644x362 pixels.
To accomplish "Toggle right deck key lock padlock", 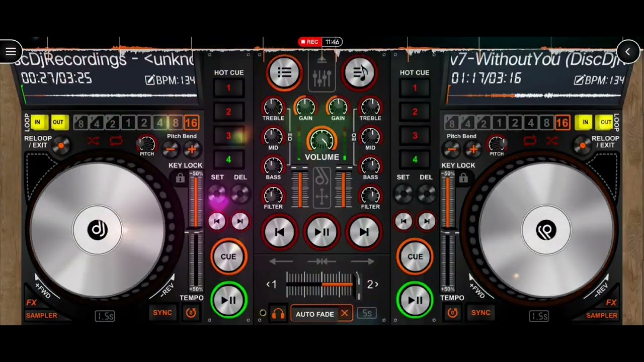I will point(463,177).
